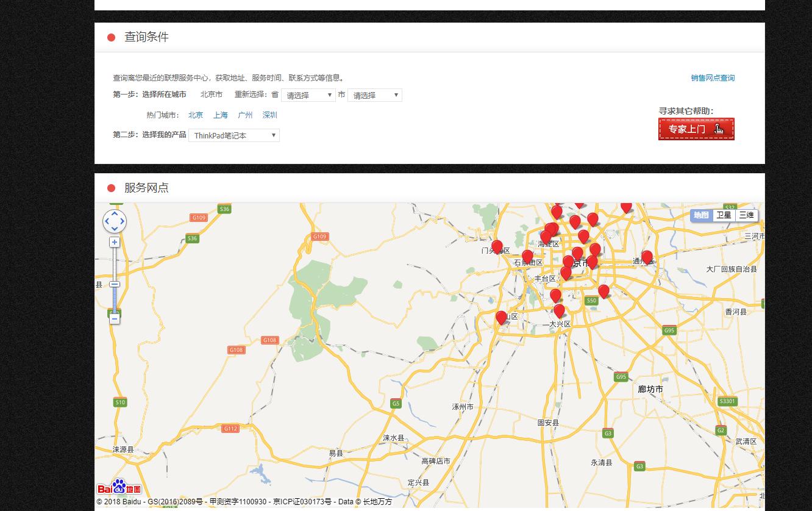812x511 pixels.
Task: Click the S3301 highway shield
Action: 727,401
